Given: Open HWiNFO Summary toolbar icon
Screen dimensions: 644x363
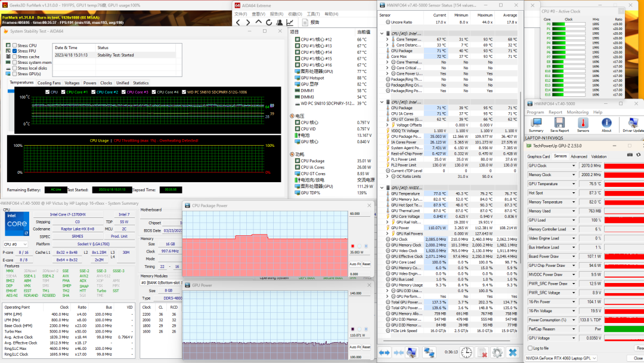Looking at the screenshot, I should point(535,124).
